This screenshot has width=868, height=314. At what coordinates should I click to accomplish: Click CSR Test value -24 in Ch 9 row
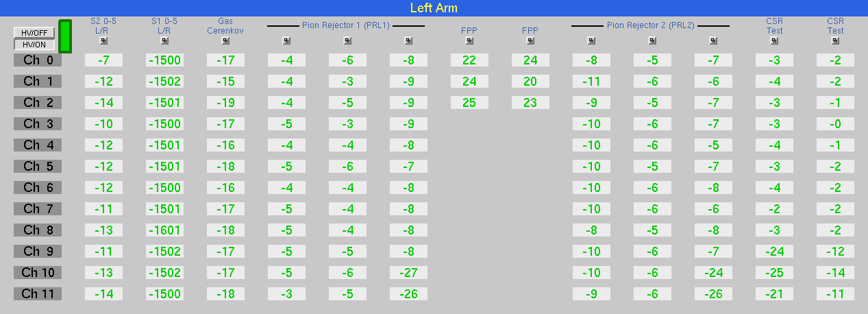(774, 252)
